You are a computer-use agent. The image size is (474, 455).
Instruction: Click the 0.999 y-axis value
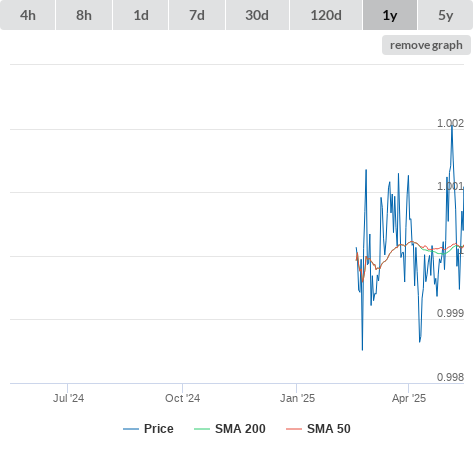(450, 313)
